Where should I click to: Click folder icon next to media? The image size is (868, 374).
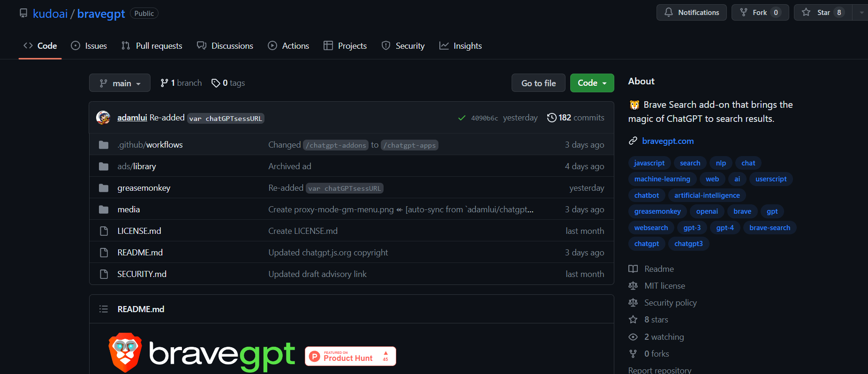(x=104, y=209)
